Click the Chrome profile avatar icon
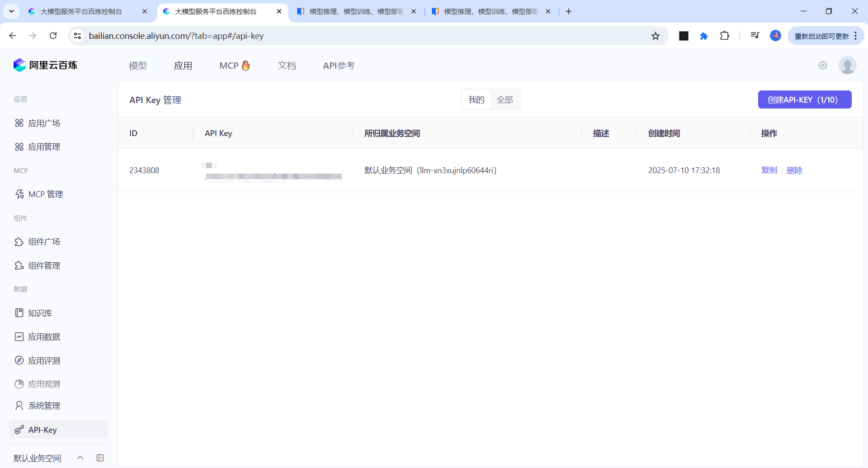 click(x=775, y=36)
